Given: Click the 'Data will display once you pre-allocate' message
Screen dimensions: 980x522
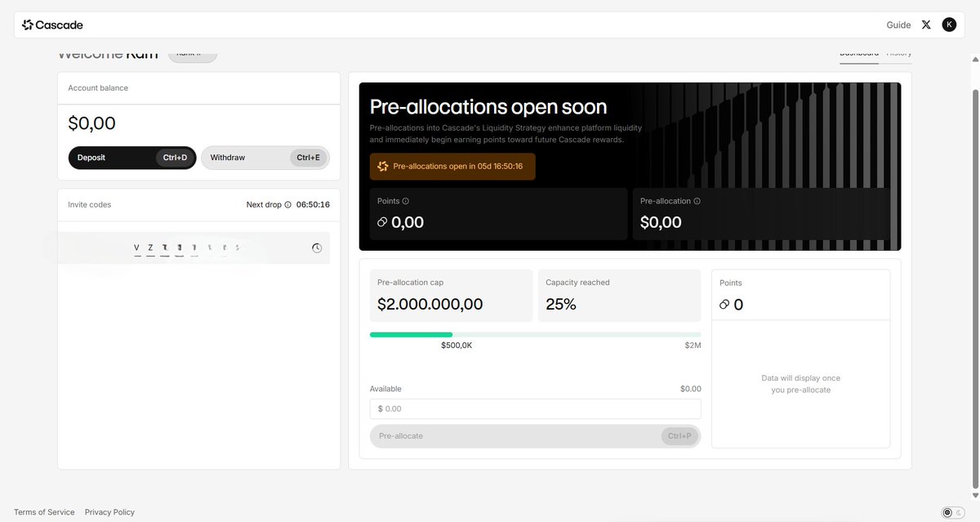Looking at the screenshot, I should click(800, 384).
